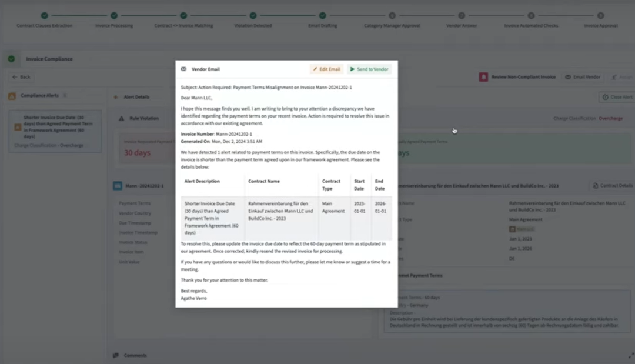This screenshot has width=635, height=364.
Task: Click the 'Invoice Number: Mann-20241202-1' line
Action: [216, 134]
